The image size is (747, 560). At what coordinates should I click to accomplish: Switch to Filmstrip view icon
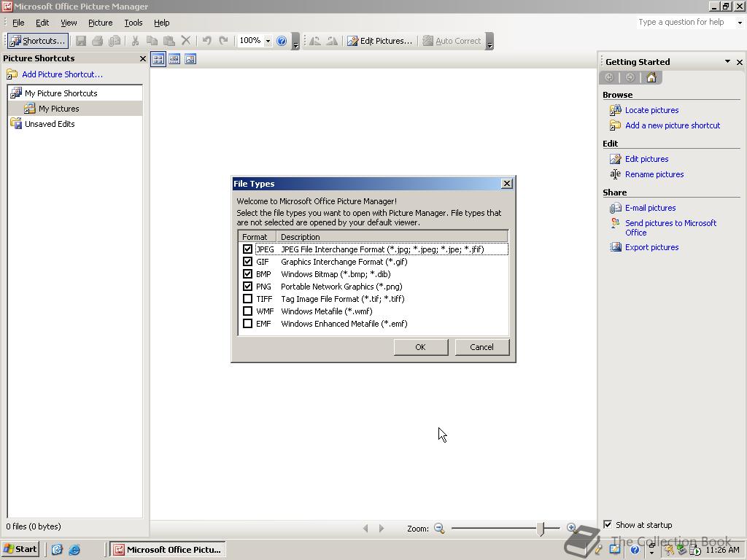pyautogui.click(x=174, y=59)
